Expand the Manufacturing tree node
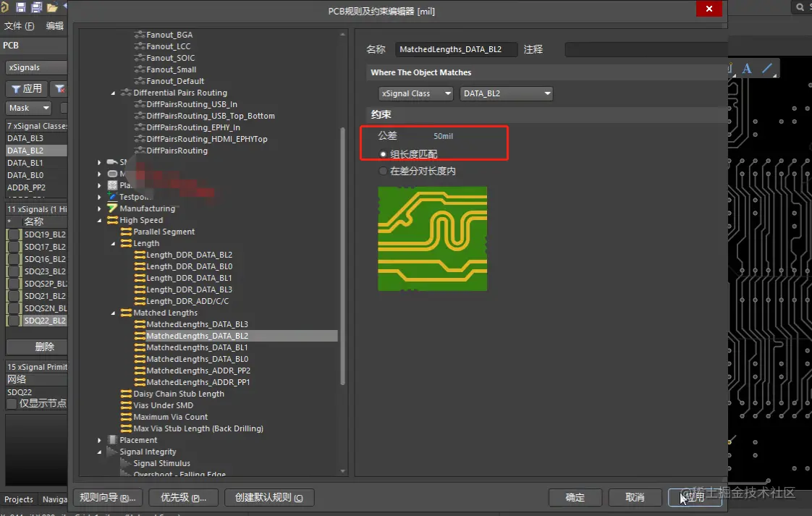 [99, 208]
